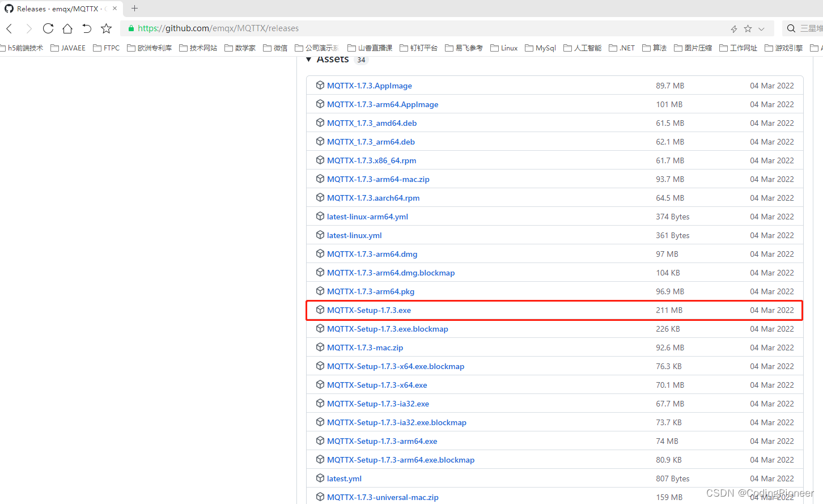Image resolution: width=823 pixels, height=504 pixels.
Task: Open the latest-linux-arm64.yml file link
Action: (x=367, y=217)
